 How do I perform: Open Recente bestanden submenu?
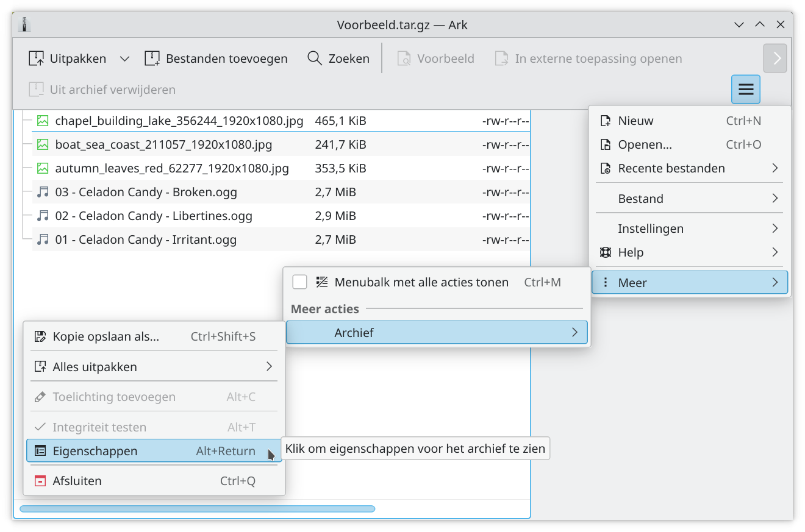tap(690, 168)
